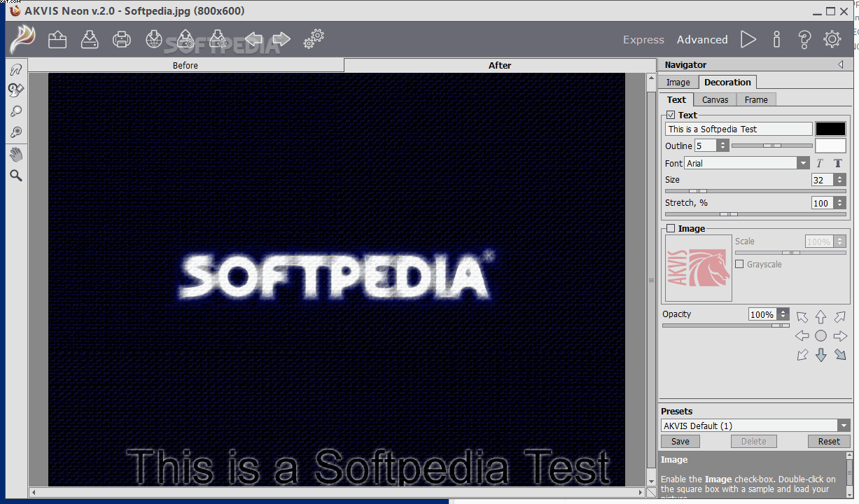This screenshot has width=859, height=504.
Task: Select the History Brush tool
Action: tap(15, 90)
